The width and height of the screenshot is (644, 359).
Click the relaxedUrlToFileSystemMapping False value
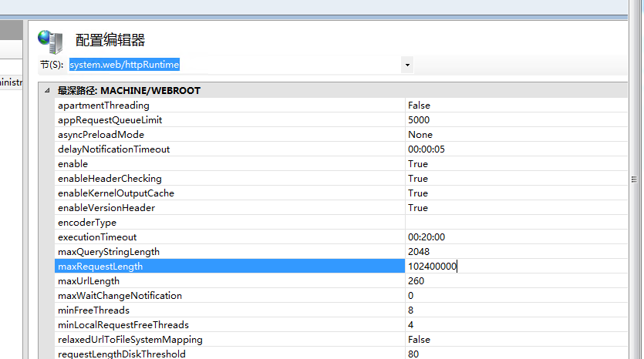[419, 340]
